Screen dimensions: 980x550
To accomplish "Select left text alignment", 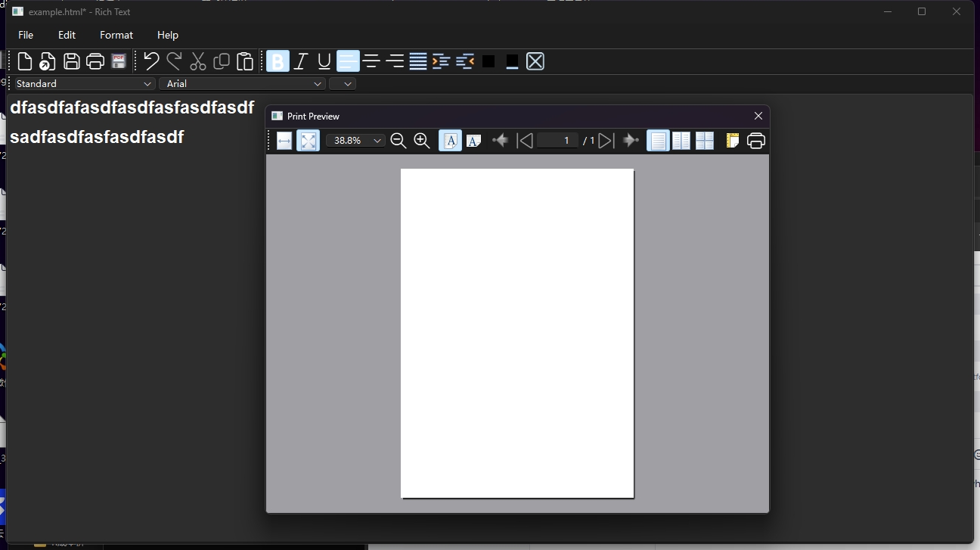I will click(348, 61).
